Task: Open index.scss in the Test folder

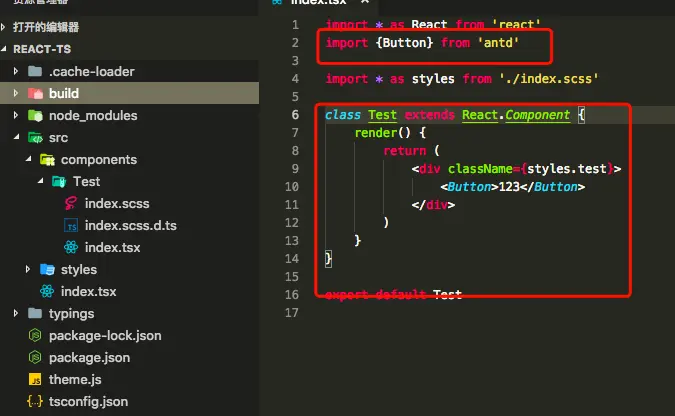Action: 117,203
